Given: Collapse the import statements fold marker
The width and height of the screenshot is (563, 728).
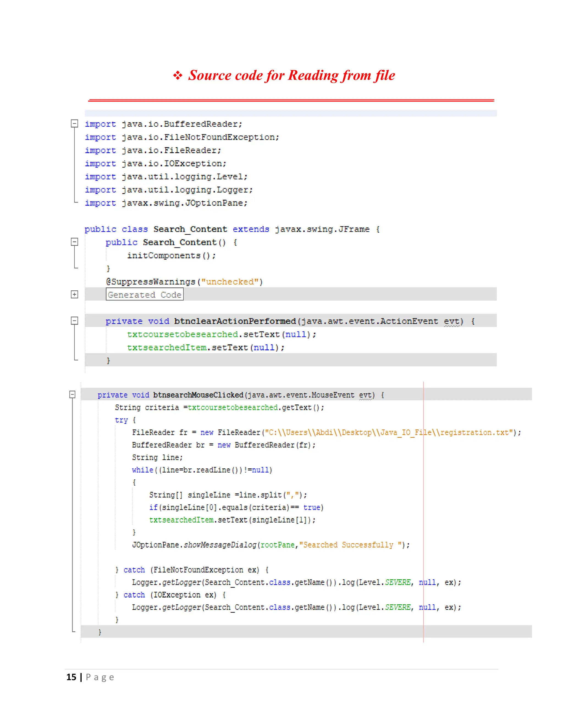Looking at the screenshot, I should (x=74, y=124).
